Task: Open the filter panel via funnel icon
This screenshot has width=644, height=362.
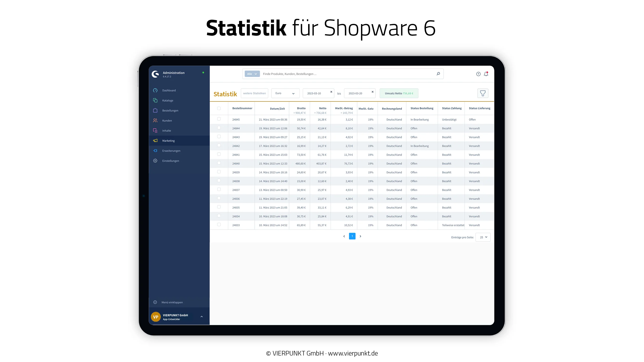Action: pyautogui.click(x=483, y=93)
